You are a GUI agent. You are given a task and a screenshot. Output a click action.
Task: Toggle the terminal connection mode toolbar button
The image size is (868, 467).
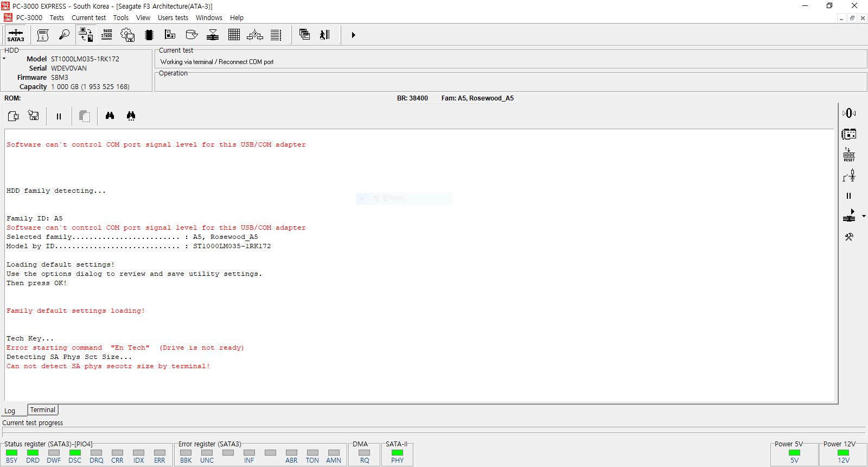click(x=86, y=35)
